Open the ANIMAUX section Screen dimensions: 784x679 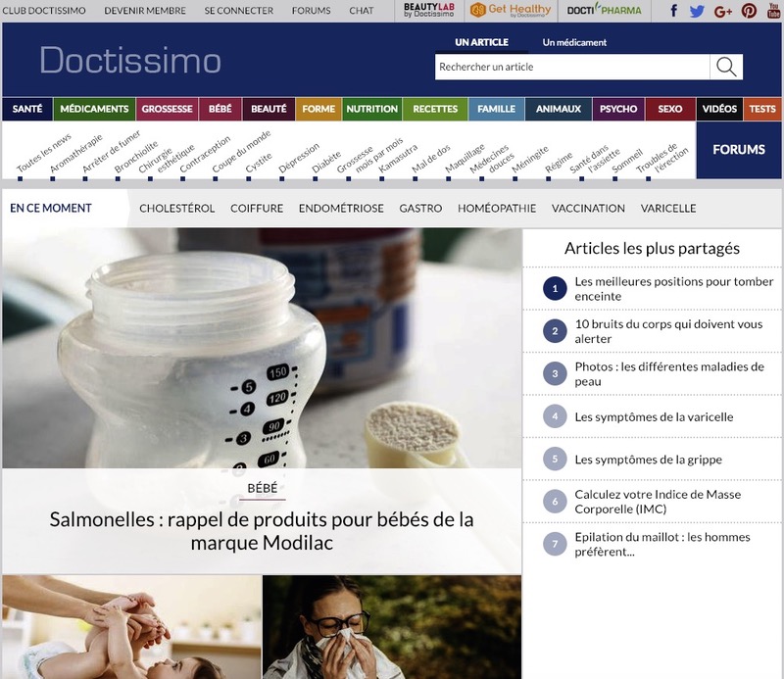tap(559, 109)
